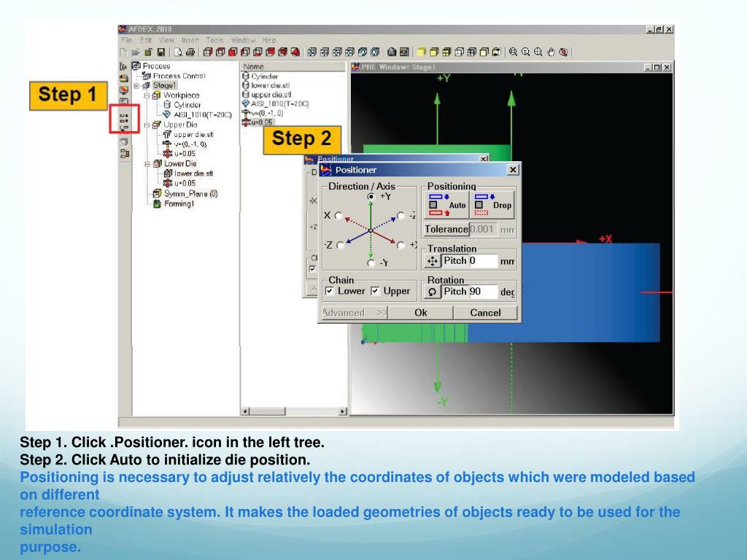Viewport: 747px width, 560px height.
Task: Click the red magnifier icon ending the toolbar
Action: tap(564, 52)
